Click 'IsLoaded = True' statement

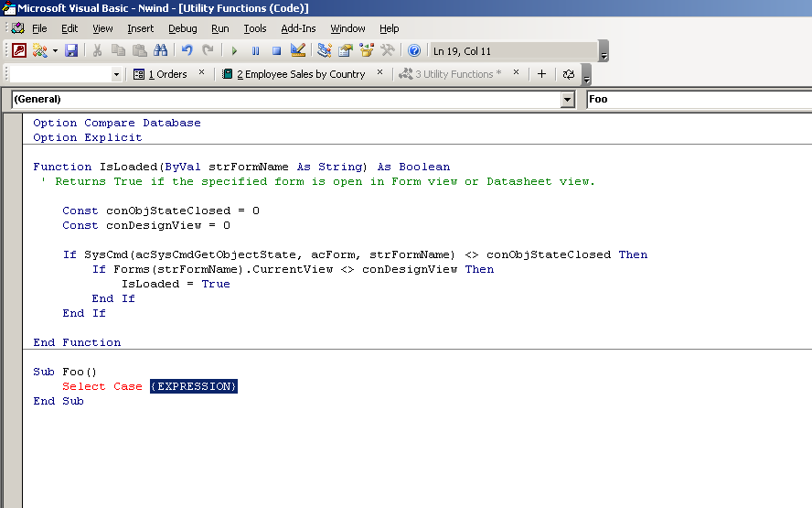click(176, 284)
